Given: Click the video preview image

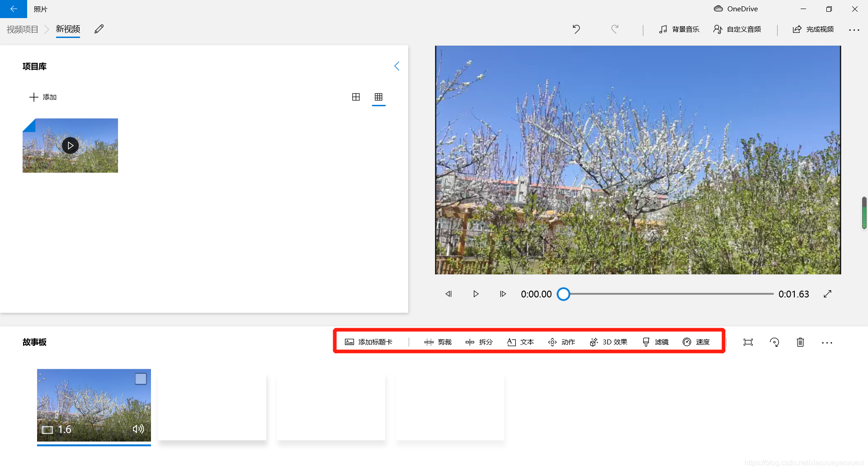Looking at the screenshot, I should click(x=638, y=160).
